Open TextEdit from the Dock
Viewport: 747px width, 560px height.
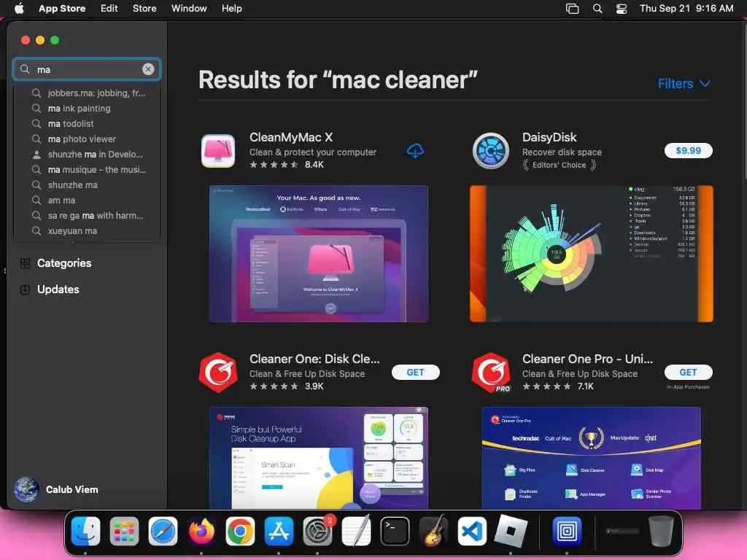[356, 530]
